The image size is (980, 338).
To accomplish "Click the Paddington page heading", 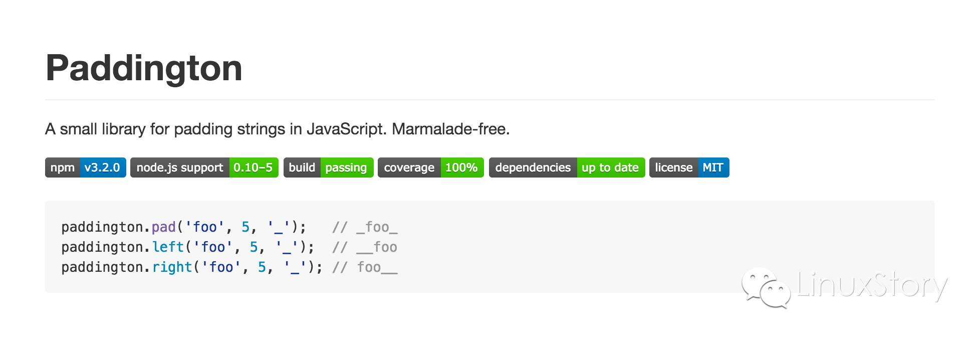I will tap(144, 68).
